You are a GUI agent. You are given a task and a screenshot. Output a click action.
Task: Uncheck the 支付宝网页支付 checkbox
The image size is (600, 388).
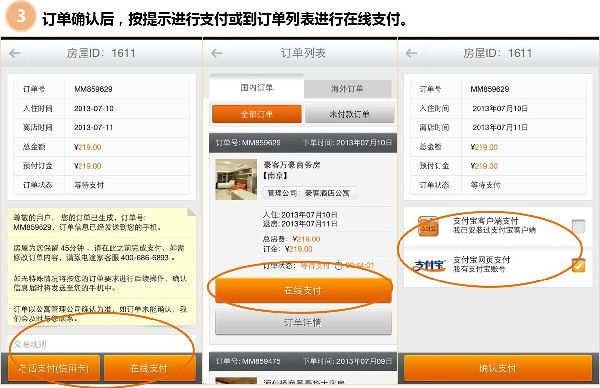pos(578,265)
